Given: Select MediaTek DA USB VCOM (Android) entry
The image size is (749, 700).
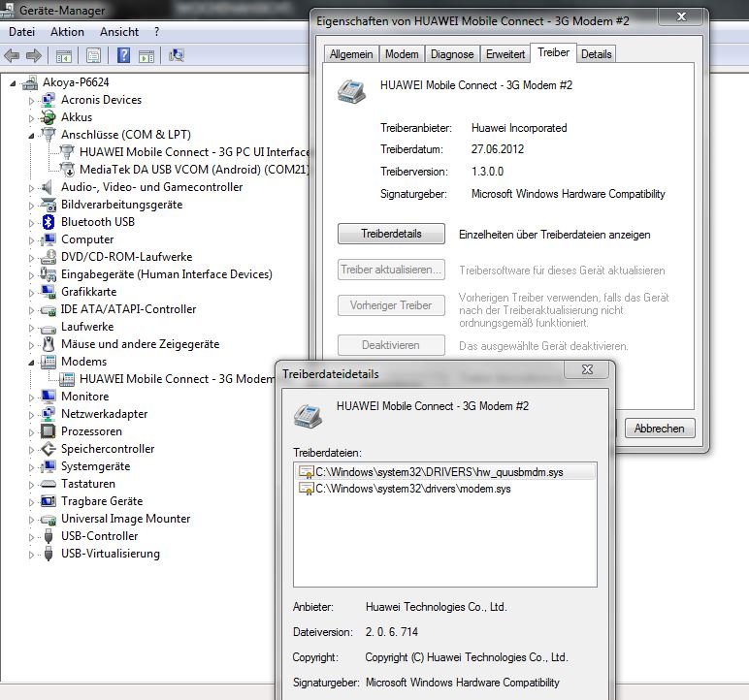Looking at the screenshot, I should (x=194, y=170).
